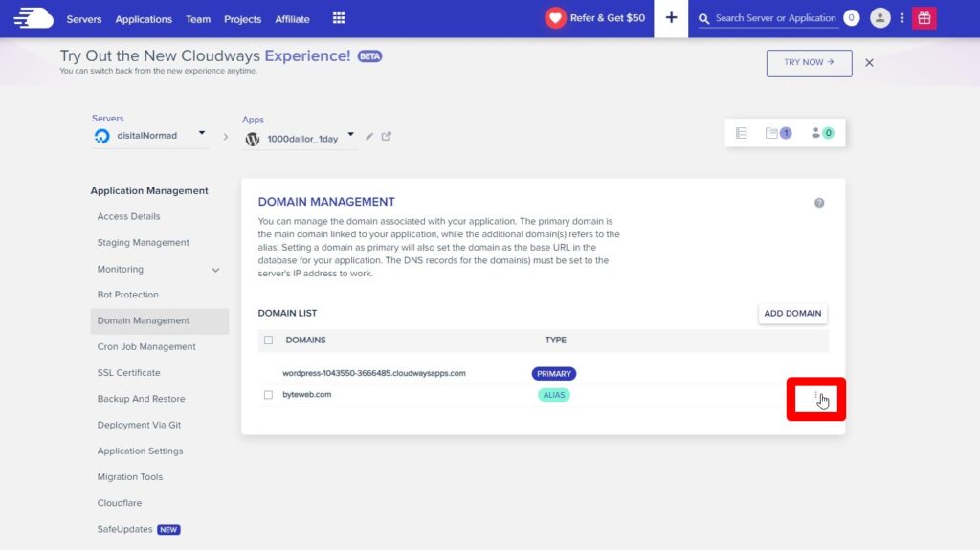Open the Applications menu

[144, 19]
